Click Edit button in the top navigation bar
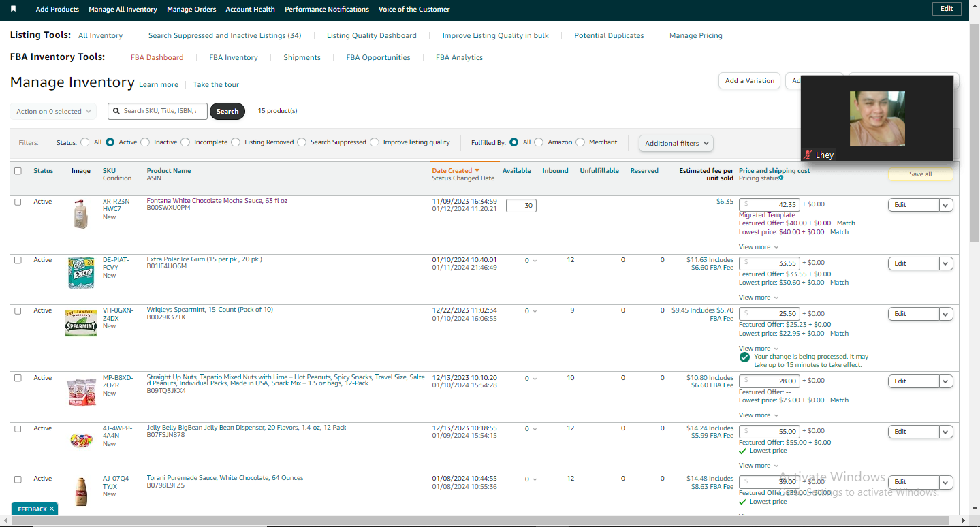Viewport: 980px width, 527px height. pos(947,9)
